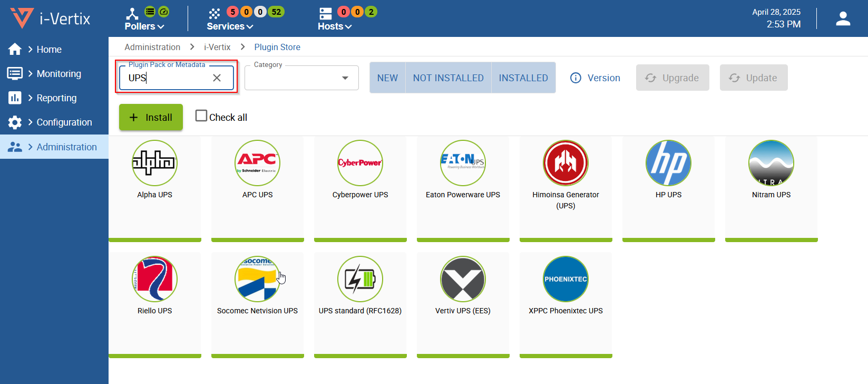Click the XPPC Phoenixtec UPS label

pyautogui.click(x=565, y=311)
